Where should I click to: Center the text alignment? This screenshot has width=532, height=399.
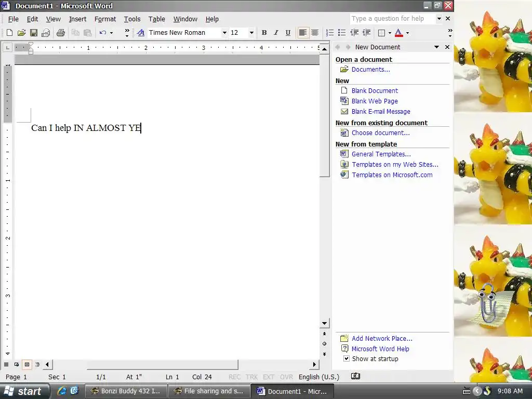point(315,33)
